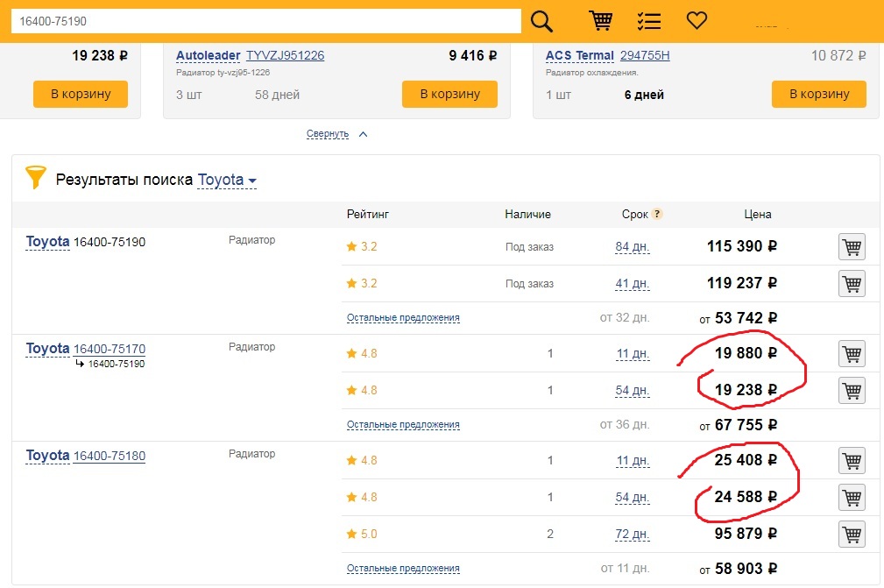Expand other offers from 53 742 ₽
Image resolution: width=884 pixels, height=588 pixels.
point(402,318)
